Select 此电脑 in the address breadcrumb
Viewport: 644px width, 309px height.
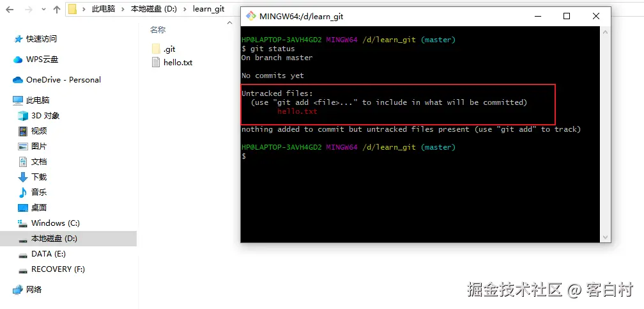(103, 9)
